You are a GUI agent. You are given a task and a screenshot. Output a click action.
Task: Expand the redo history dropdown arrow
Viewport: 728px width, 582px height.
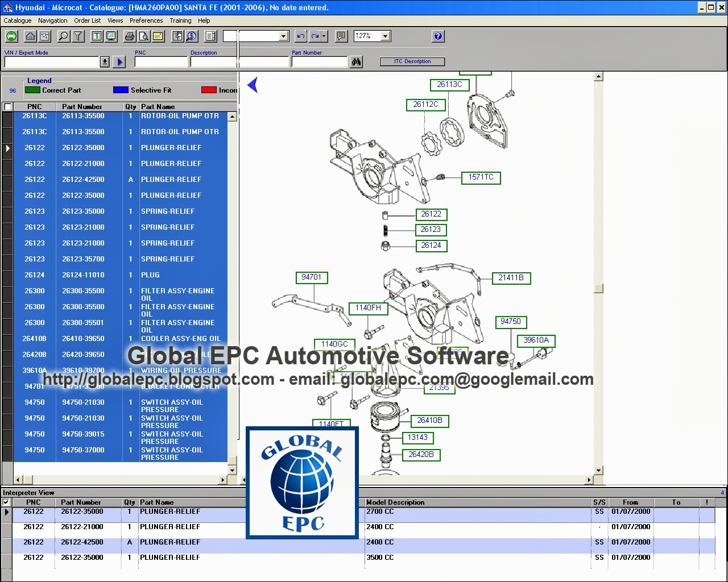click(324, 36)
